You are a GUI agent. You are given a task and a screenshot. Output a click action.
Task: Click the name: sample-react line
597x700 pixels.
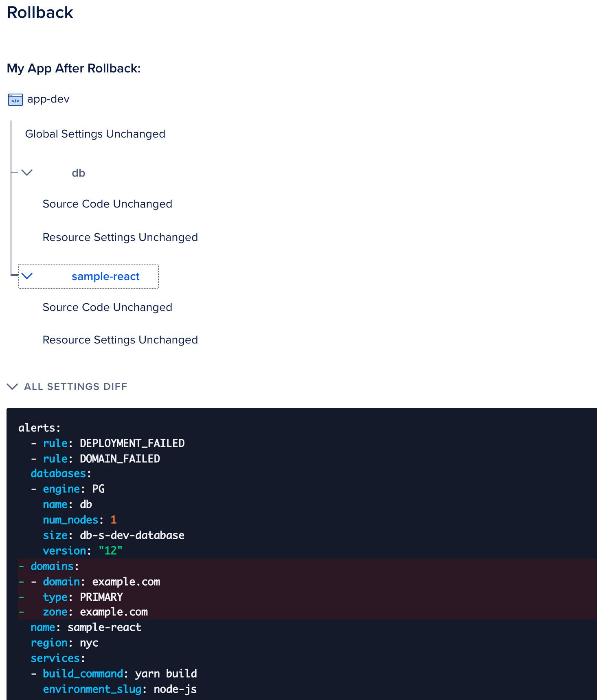(x=86, y=627)
